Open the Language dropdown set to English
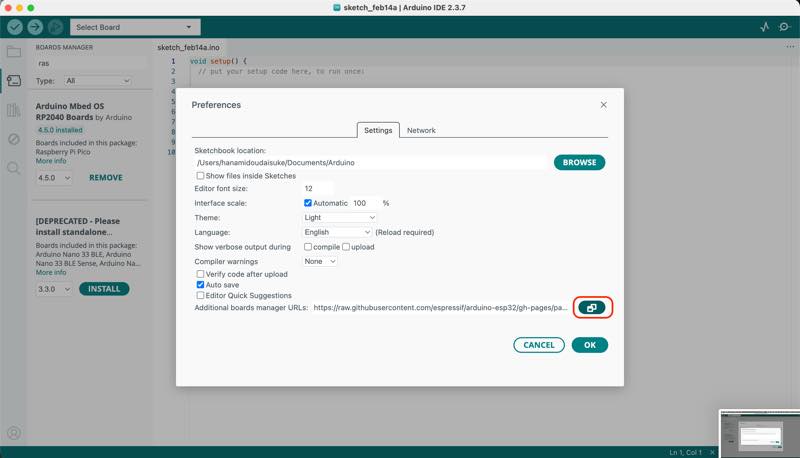800x458 pixels. [337, 232]
